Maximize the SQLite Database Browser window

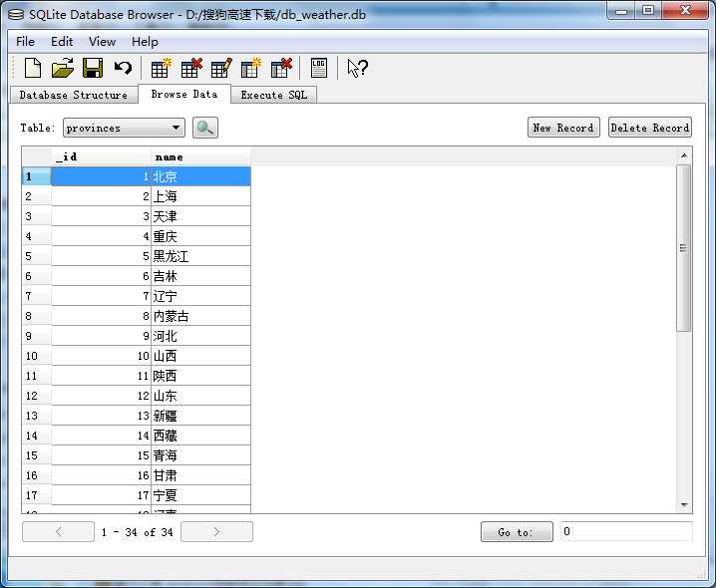click(647, 11)
